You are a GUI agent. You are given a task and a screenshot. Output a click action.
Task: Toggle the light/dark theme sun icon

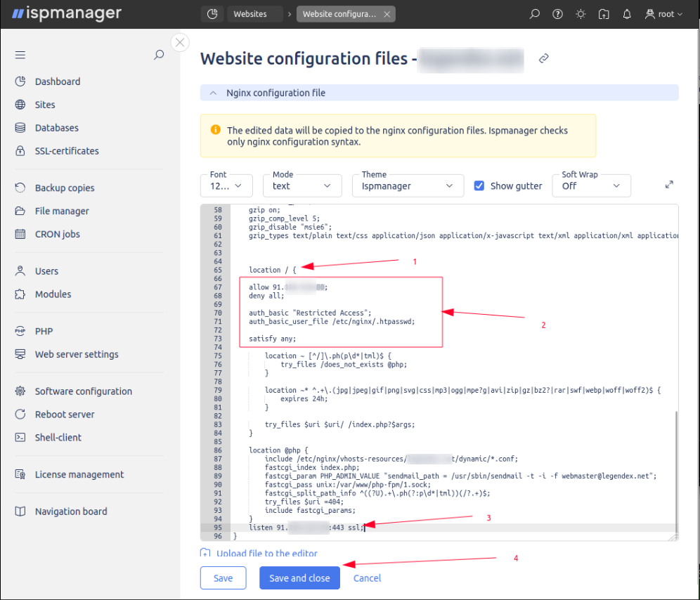point(581,14)
